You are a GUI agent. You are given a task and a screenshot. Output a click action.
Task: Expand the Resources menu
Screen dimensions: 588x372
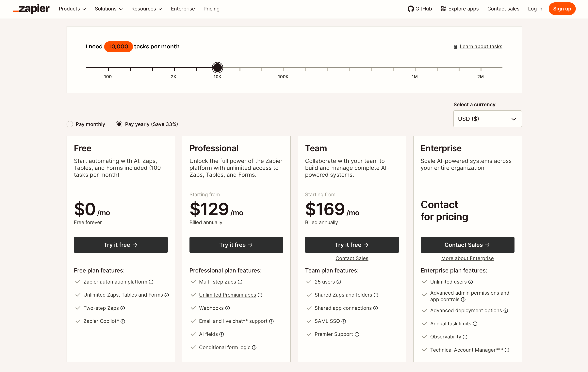[x=147, y=9]
